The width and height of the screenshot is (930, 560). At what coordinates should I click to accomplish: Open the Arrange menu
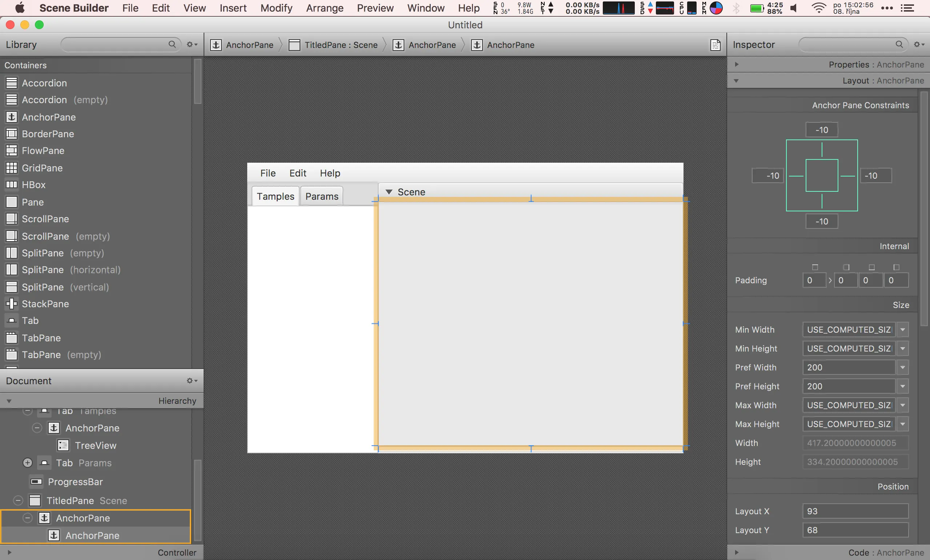pyautogui.click(x=324, y=8)
